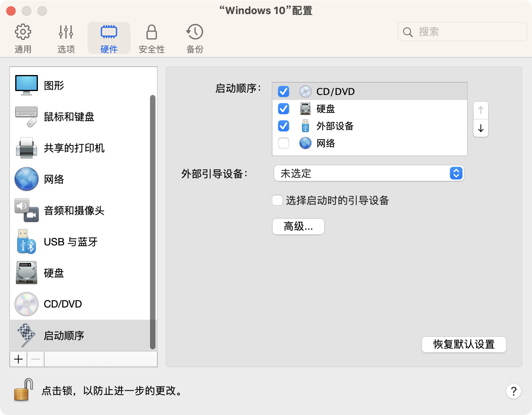Select the keyboard icon for 鼠标和键盘
This screenshot has width=532, height=415.
tap(27, 116)
